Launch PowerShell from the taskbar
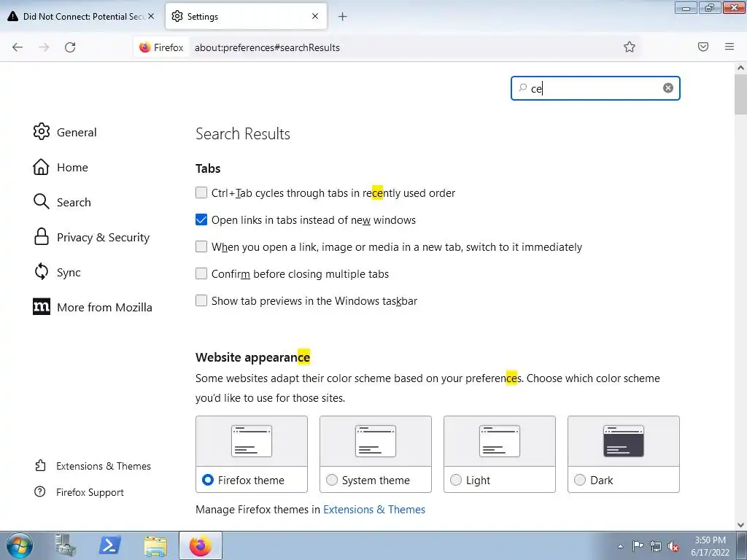The height and width of the screenshot is (560, 747). click(109, 545)
